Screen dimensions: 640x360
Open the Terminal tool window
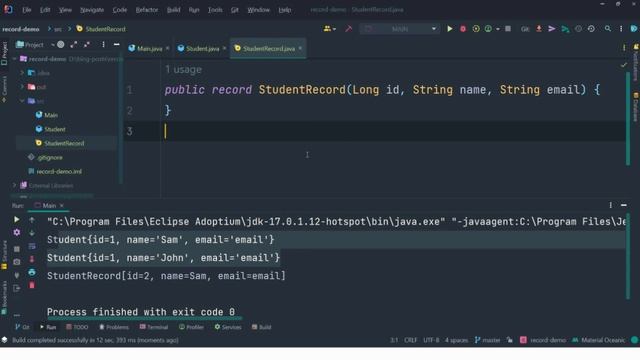[154, 327]
